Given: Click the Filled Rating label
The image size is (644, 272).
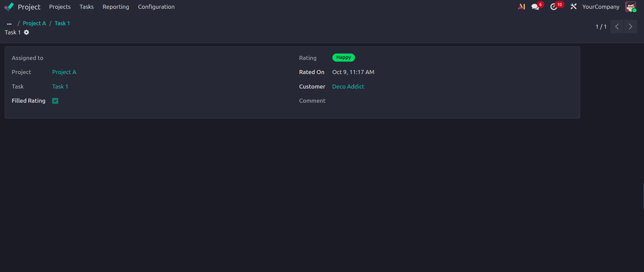Looking at the screenshot, I should 29,101.
